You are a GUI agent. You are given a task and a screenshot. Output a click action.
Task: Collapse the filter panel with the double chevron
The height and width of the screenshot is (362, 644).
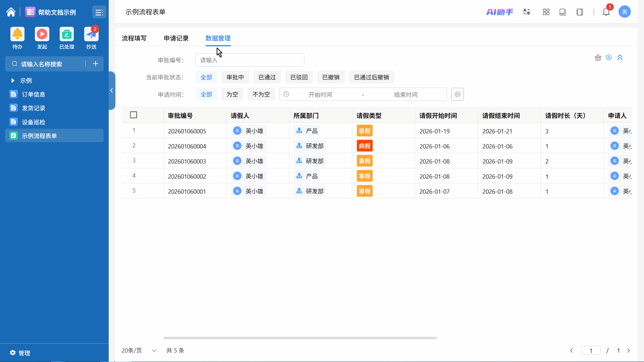620,58
